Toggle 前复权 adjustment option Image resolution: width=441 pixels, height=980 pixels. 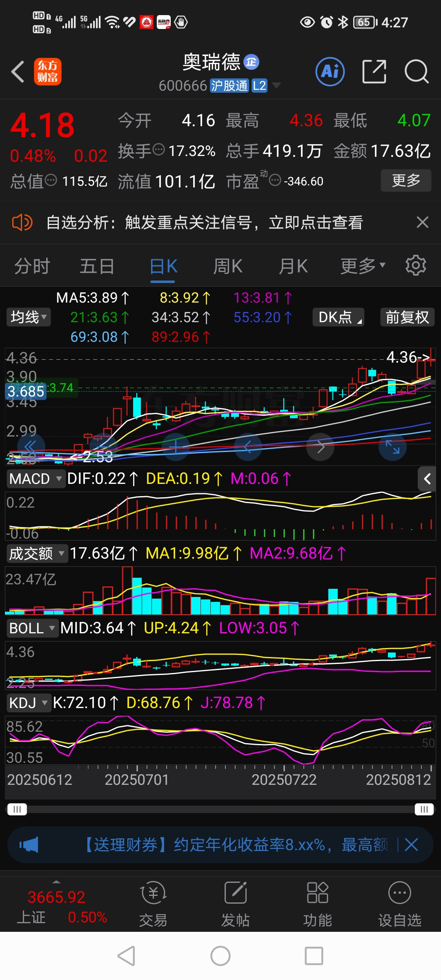[408, 317]
